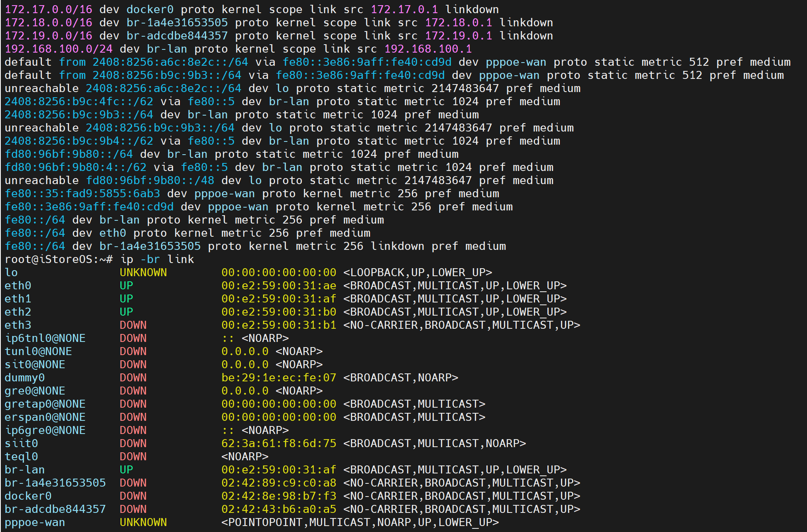This screenshot has width=807, height=532.
Task: Click eth1 MAC address 00:e2:59:00:31:af
Action: [x=279, y=298]
